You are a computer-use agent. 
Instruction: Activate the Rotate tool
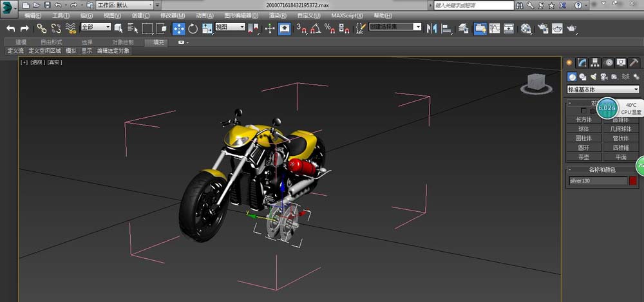193,28
